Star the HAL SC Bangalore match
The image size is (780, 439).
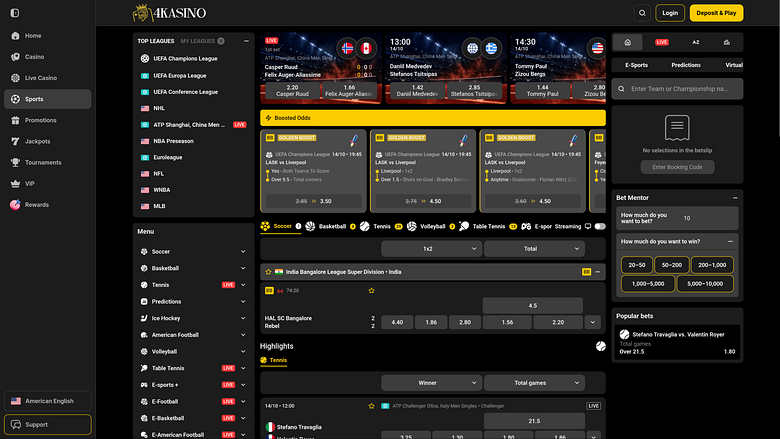coord(371,290)
